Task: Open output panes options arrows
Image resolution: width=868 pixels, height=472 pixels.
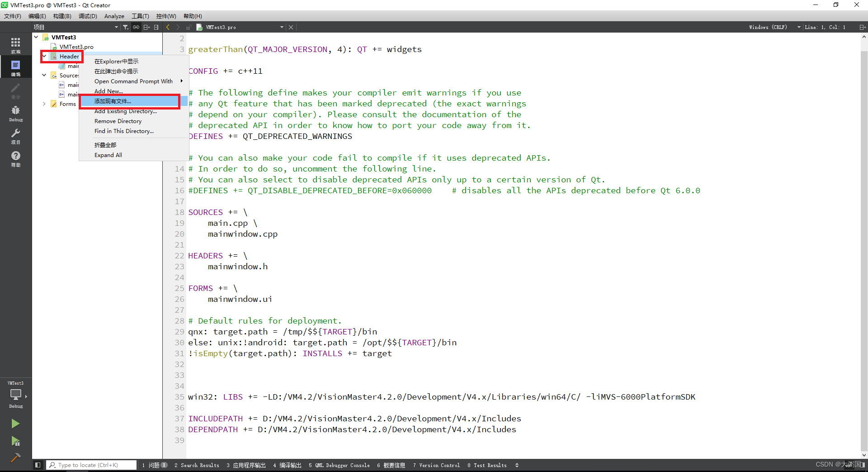Action: click(x=517, y=465)
